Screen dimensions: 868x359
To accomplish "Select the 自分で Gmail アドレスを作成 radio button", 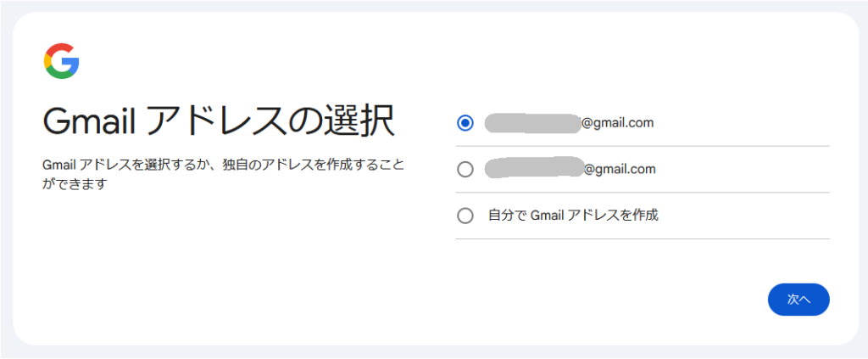I will [x=465, y=216].
